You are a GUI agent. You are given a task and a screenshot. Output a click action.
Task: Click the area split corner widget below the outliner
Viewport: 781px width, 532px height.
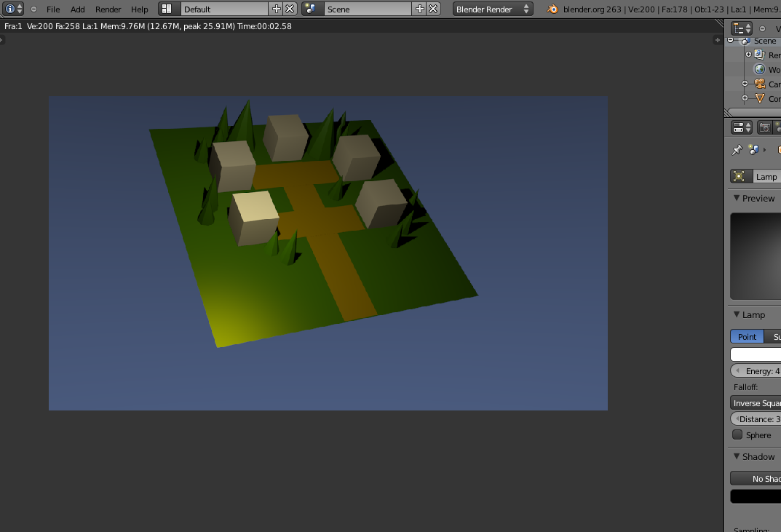coord(728,114)
